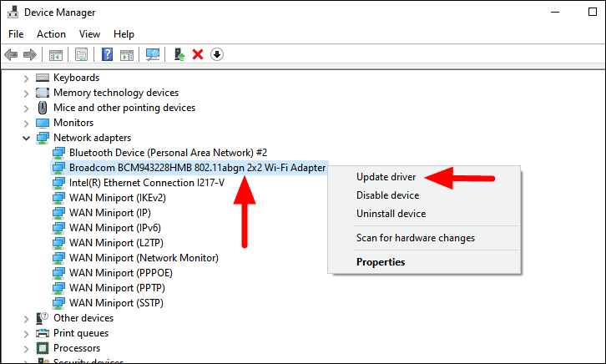Click the Intel Ethernet Connection adapter icon
This screenshot has width=606, height=364.
(58, 183)
